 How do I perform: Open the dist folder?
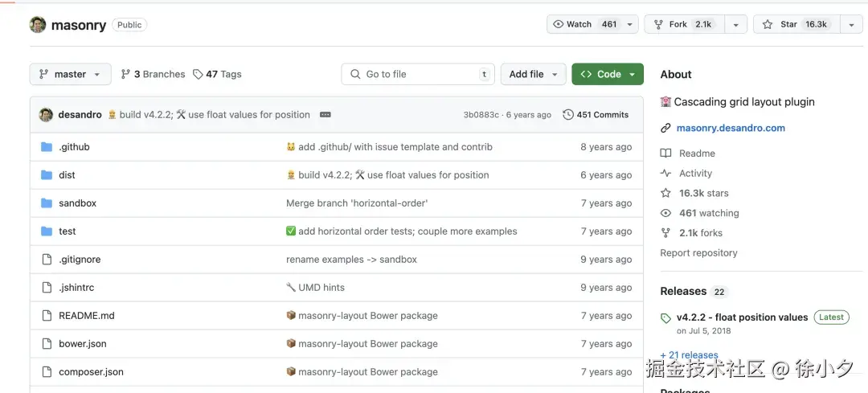67,175
